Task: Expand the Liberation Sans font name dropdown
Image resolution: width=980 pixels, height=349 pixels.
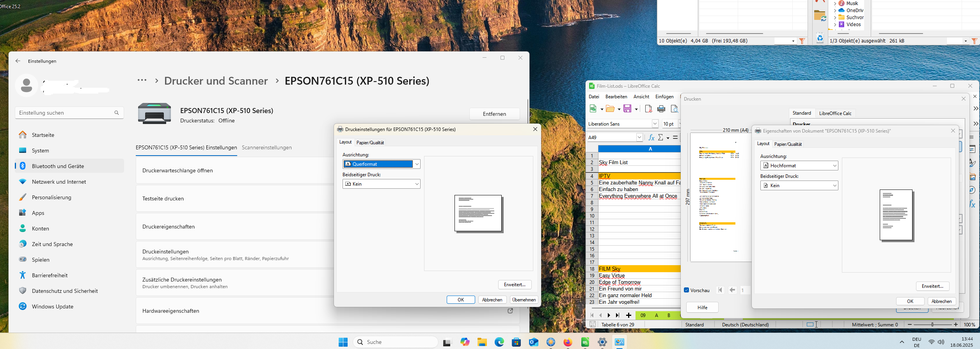Action: pyautogui.click(x=655, y=124)
